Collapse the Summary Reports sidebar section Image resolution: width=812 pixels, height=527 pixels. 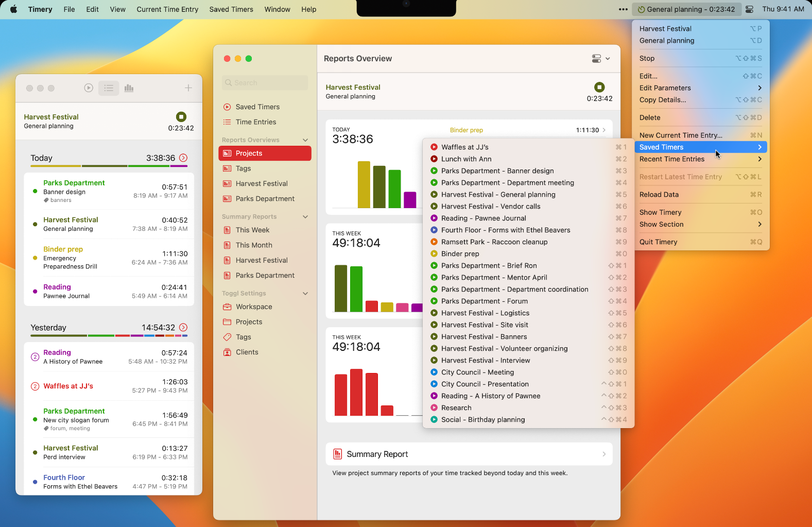click(x=305, y=217)
